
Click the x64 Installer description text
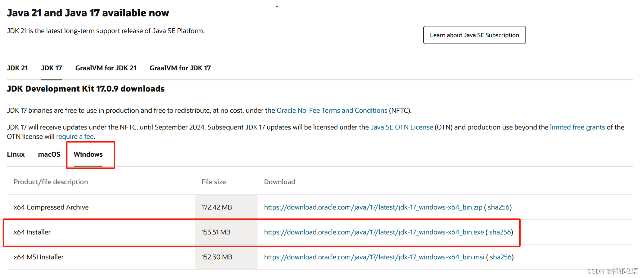32,232
